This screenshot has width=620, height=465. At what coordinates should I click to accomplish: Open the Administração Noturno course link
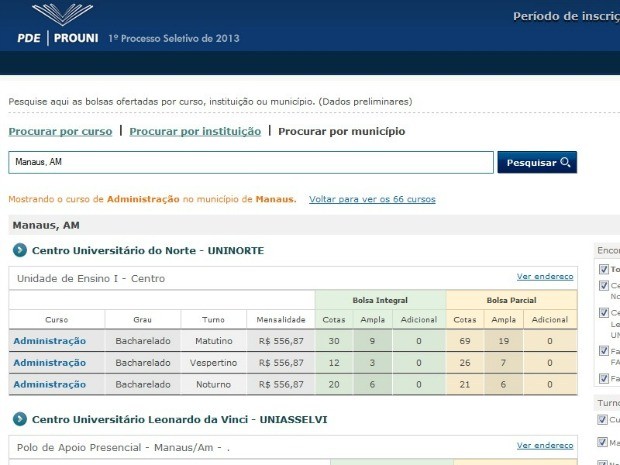(49, 384)
